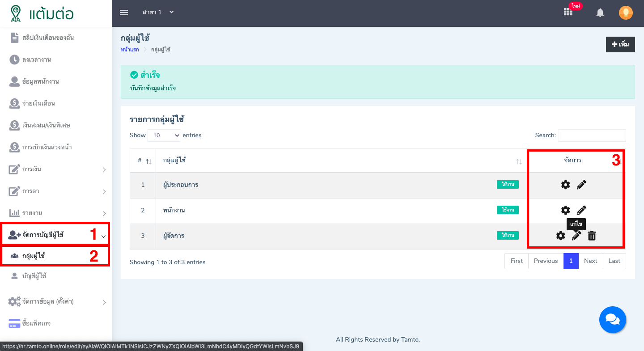Expand จัดการข้อมูล (ตั้งค่า) sidebar menu

[x=58, y=302]
